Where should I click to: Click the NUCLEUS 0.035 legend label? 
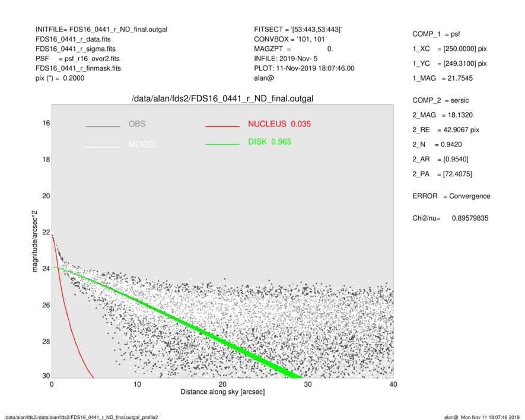point(279,124)
